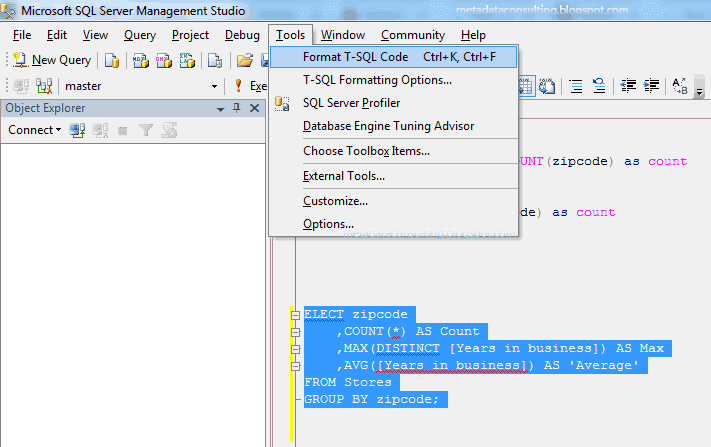Image resolution: width=711 pixels, height=447 pixels.
Task: Open the Debug menu
Action: click(x=242, y=35)
